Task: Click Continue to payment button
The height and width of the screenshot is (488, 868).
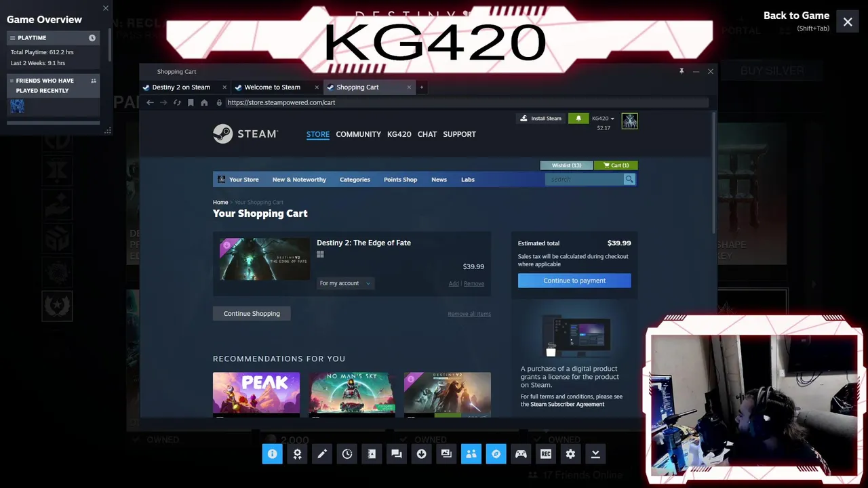Action: pyautogui.click(x=574, y=281)
